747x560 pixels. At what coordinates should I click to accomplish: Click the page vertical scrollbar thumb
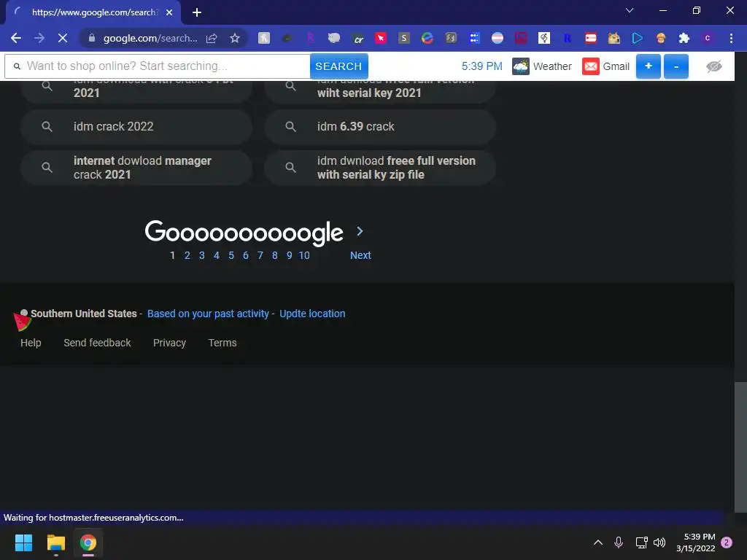point(740,447)
